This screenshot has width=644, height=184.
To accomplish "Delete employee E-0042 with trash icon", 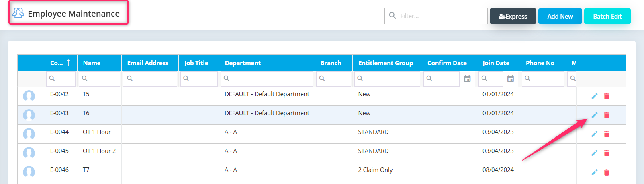I will click(x=607, y=96).
